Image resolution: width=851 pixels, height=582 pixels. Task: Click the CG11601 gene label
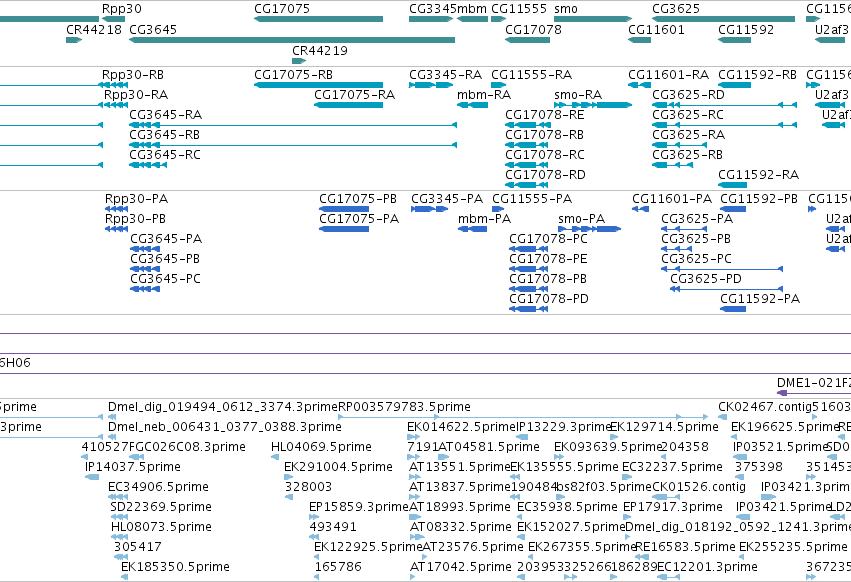[656, 29]
